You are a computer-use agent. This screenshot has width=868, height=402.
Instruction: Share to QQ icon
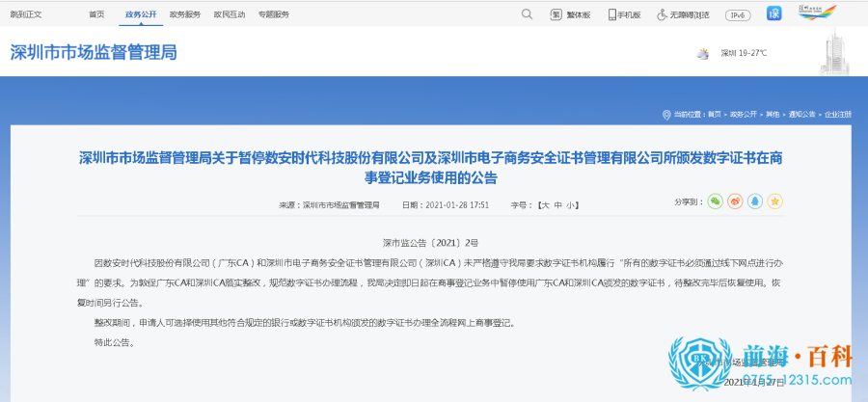pyautogui.click(x=755, y=201)
